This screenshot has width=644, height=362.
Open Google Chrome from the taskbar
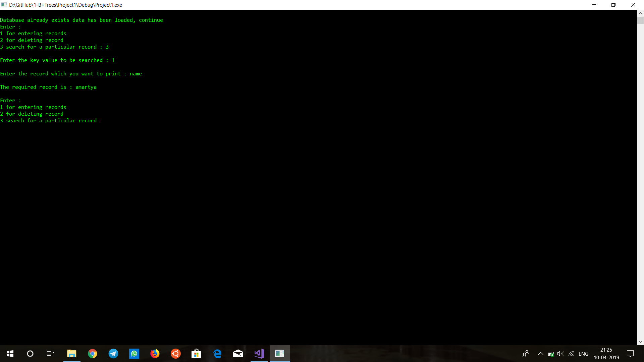point(93,354)
